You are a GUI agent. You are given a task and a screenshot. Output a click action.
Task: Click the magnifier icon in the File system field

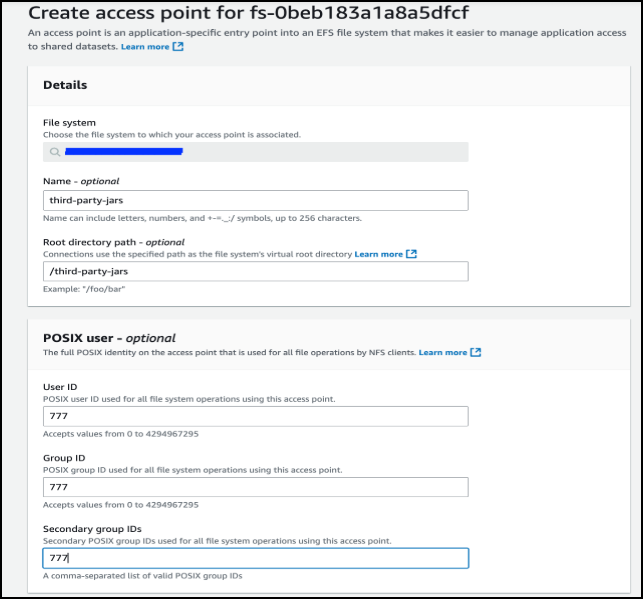(54, 152)
